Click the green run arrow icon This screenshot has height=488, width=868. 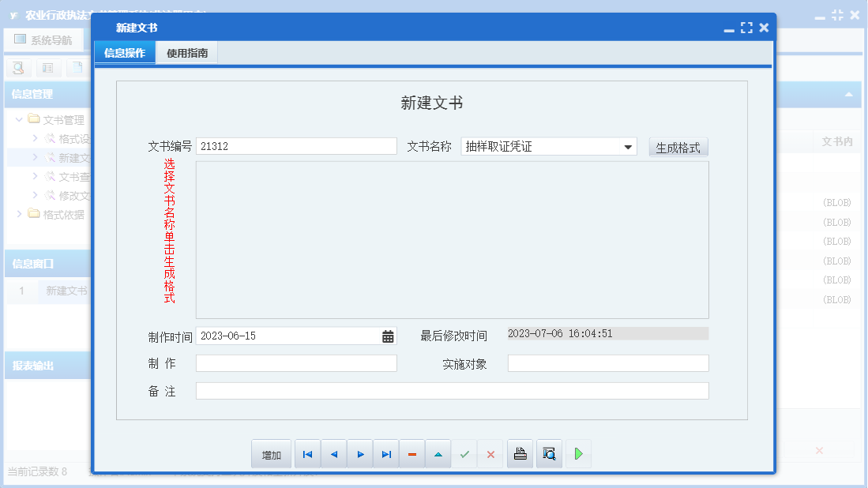pos(577,453)
